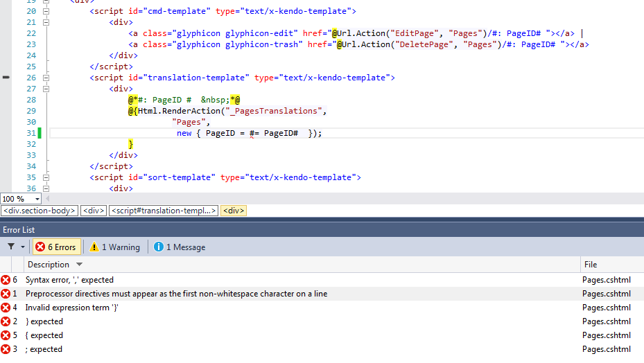Select the script#translation-templ... breadcrumb item
This screenshot has height=363, width=644.
point(164,211)
